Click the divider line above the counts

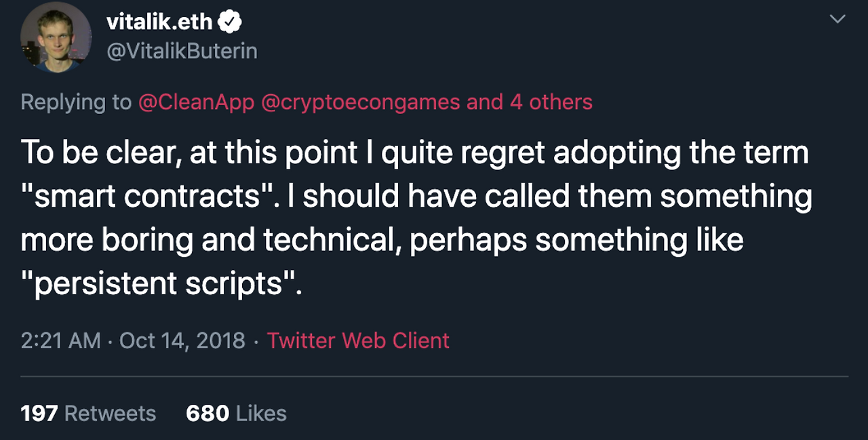pyautogui.click(x=434, y=376)
